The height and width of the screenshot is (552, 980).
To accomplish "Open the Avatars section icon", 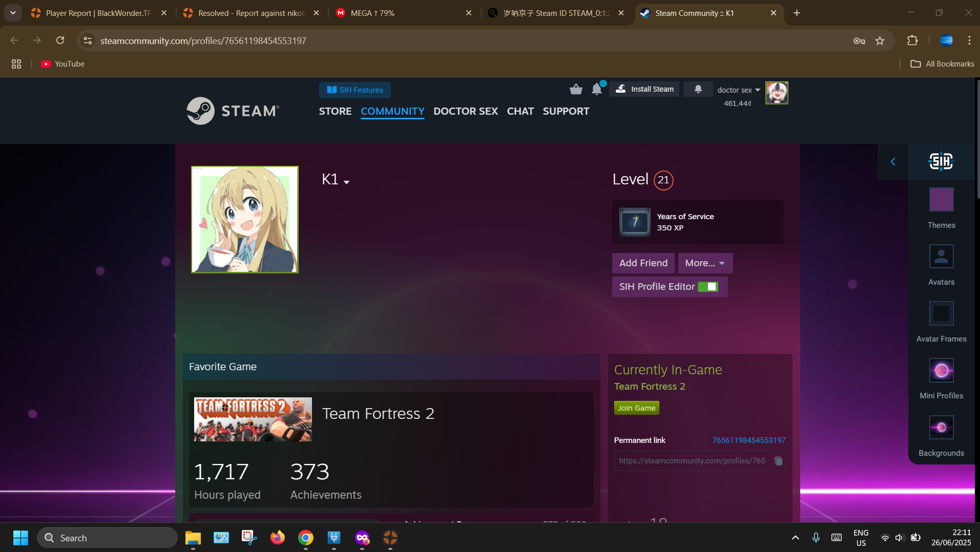I will point(941,257).
